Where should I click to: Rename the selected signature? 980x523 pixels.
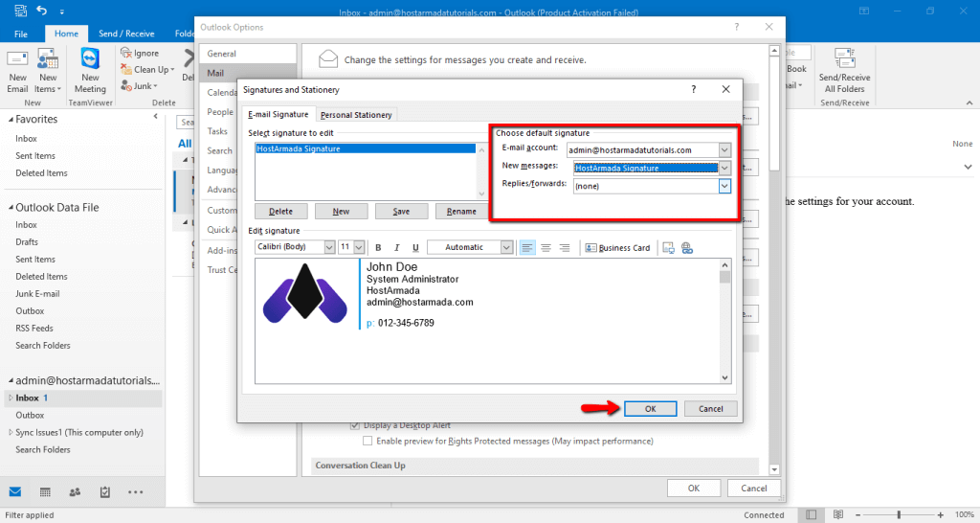coord(461,212)
